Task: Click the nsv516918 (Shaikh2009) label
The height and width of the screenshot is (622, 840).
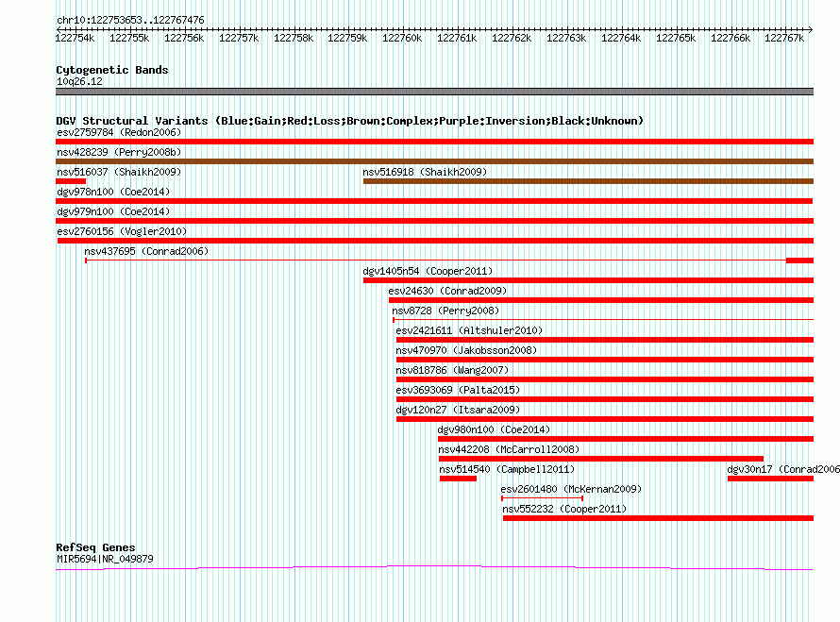Action: (425, 172)
